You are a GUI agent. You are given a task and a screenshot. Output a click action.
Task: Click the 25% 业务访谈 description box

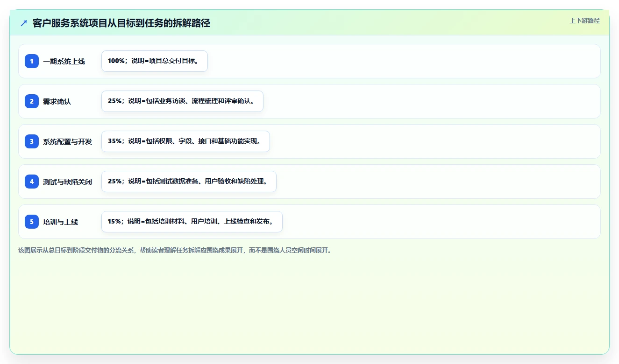point(182,101)
